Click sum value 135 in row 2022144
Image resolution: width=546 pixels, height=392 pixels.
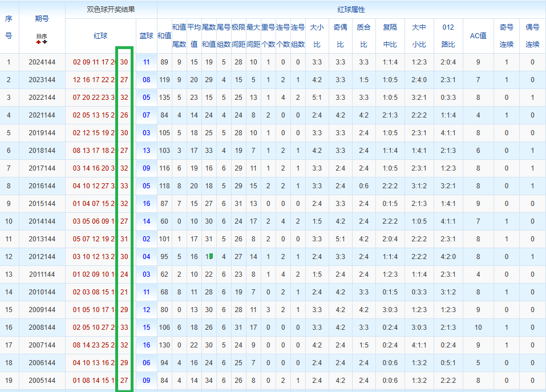pyautogui.click(x=164, y=98)
